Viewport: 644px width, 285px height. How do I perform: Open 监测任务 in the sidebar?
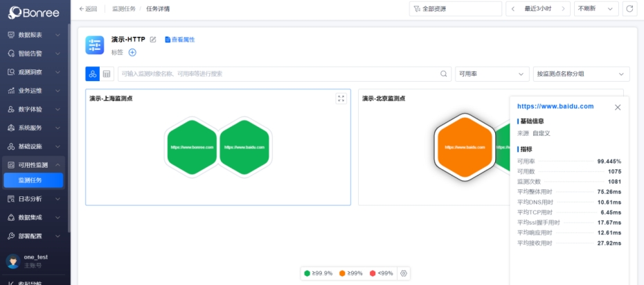point(30,180)
